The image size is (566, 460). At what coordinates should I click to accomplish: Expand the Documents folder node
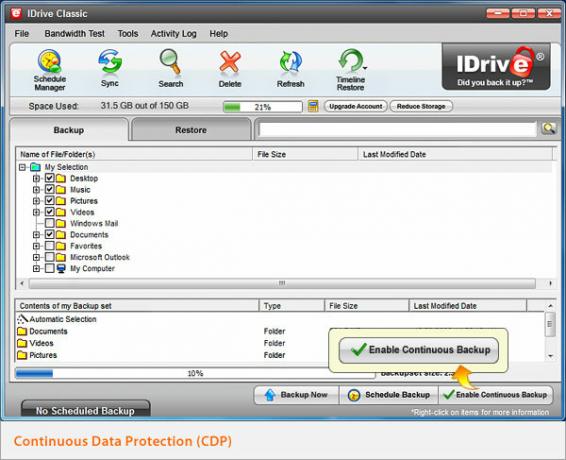click(36, 235)
